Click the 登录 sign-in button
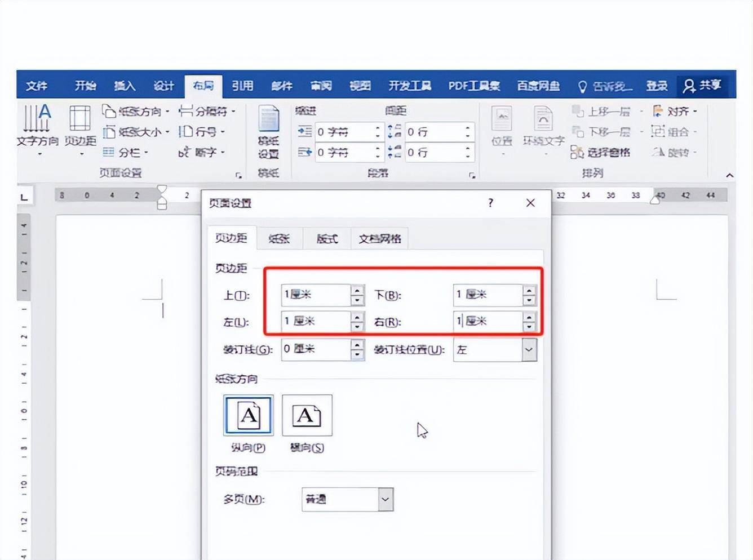Image resolution: width=753 pixels, height=560 pixels. 657,86
